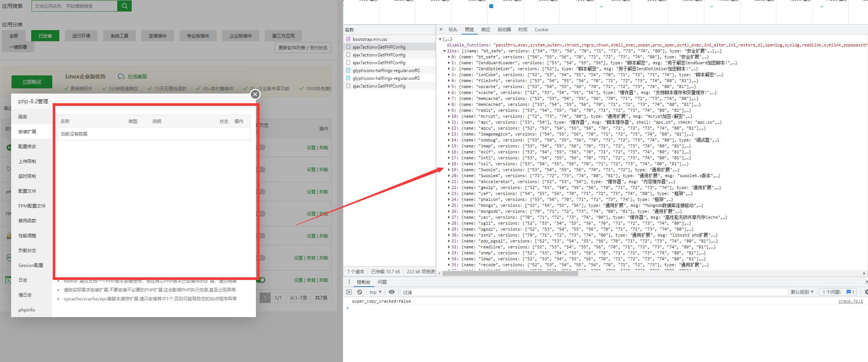Close the request details pane in DevTools
The image size is (868, 362).
pyautogui.click(x=441, y=29)
